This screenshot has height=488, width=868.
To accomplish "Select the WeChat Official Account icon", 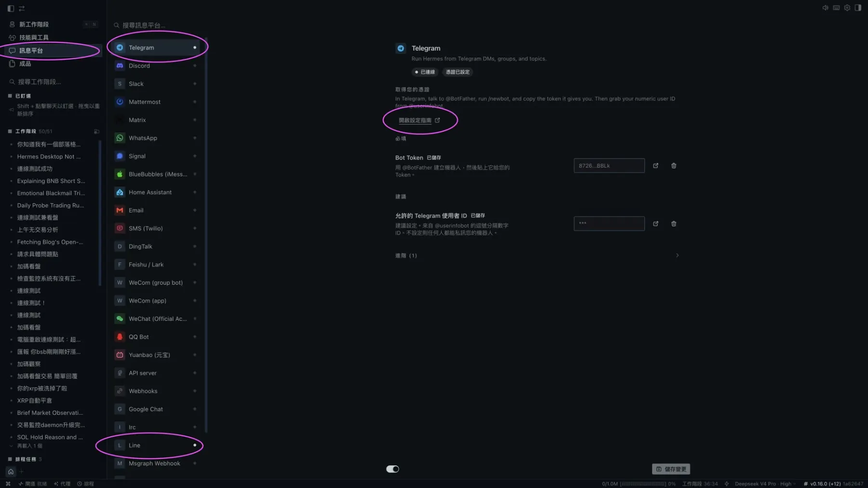I will pyautogui.click(x=120, y=318).
